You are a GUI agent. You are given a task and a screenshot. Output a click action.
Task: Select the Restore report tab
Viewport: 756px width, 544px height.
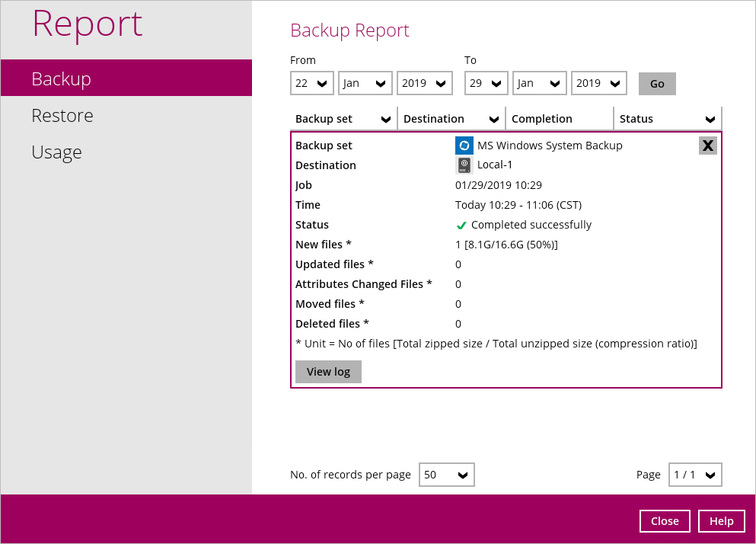click(62, 116)
